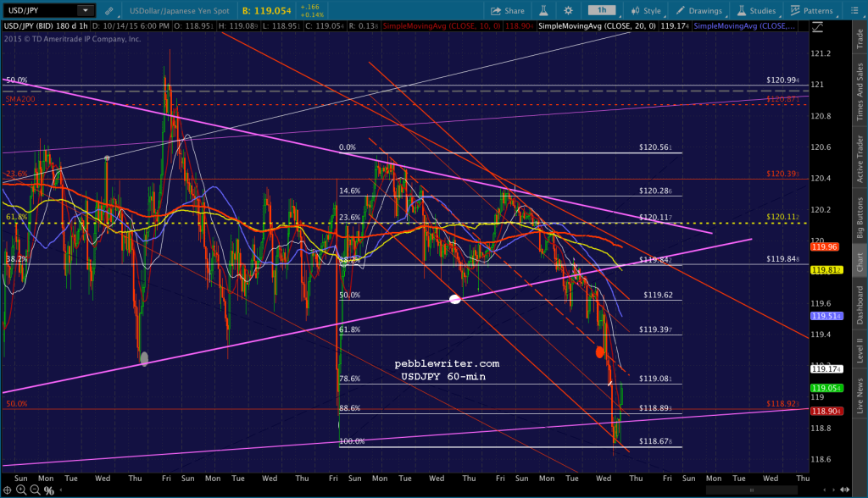Click the USD/JPY symbol input field
This screenshot has height=498, width=868.
tap(40, 10)
